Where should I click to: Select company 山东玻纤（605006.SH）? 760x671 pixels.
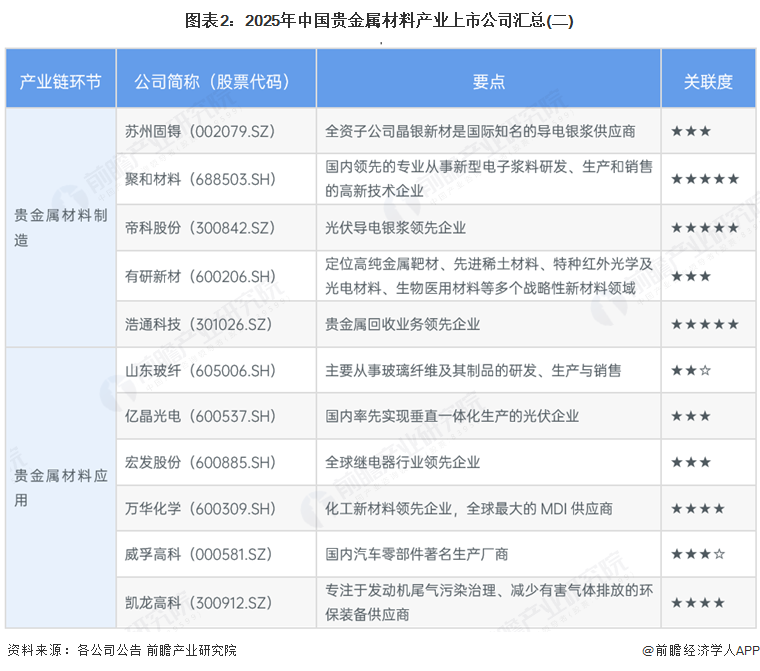pos(200,370)
